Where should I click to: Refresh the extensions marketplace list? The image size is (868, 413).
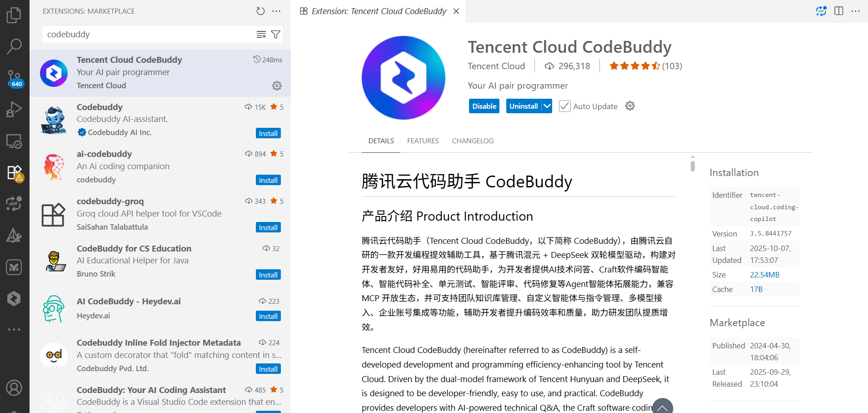click(x=260, y=11)
